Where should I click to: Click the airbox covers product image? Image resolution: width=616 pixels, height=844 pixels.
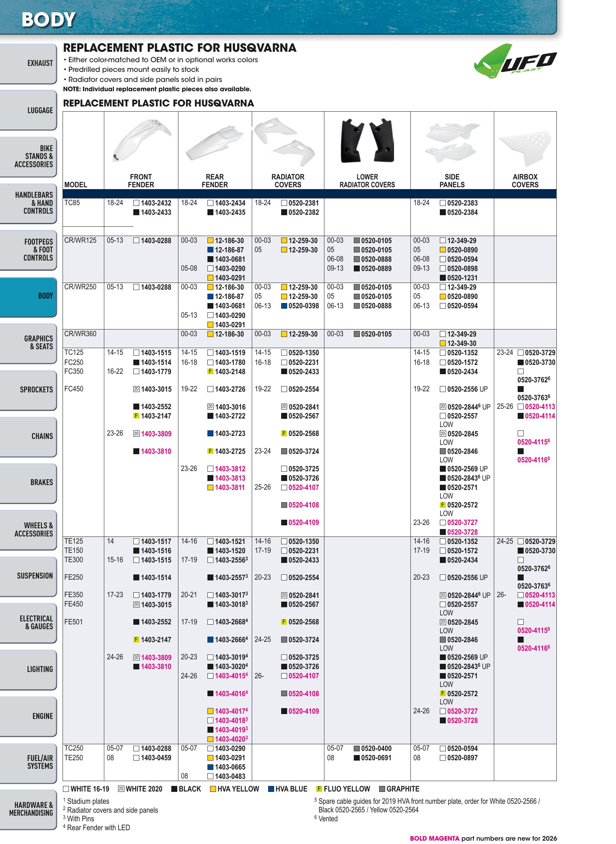(x=525, y=149)
